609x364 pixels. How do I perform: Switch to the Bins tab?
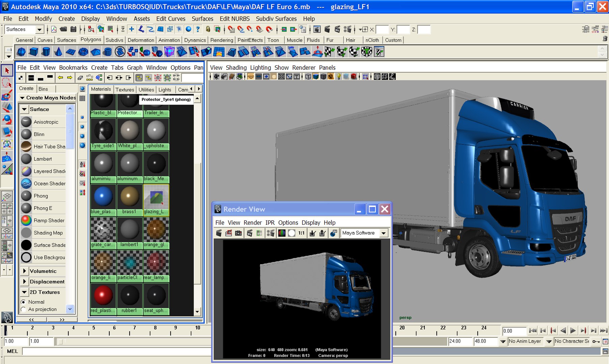43,89
